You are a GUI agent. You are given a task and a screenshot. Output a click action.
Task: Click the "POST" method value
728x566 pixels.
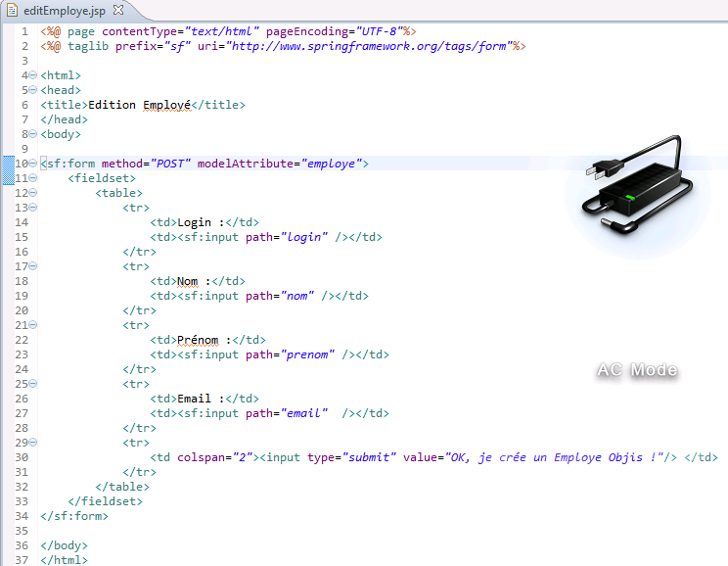pos(170,164)
